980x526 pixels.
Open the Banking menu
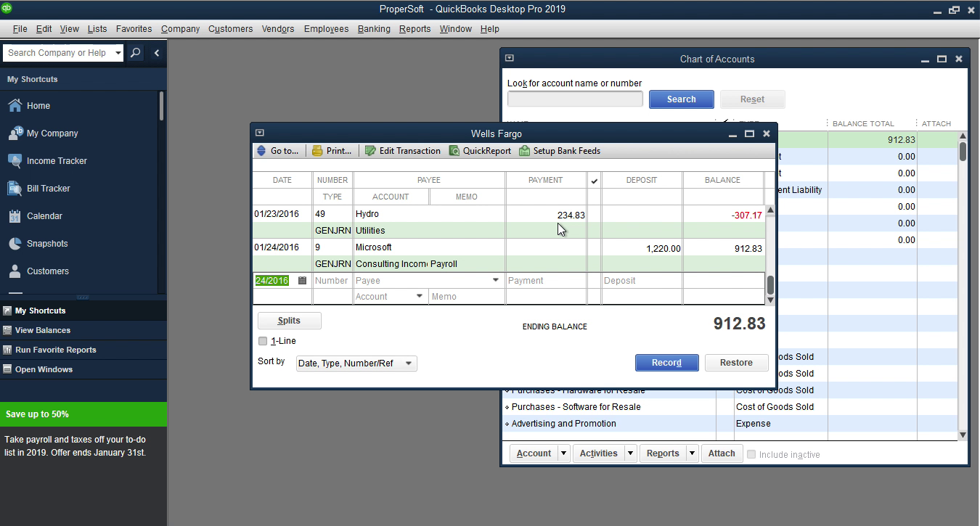(x=374, y=29)
